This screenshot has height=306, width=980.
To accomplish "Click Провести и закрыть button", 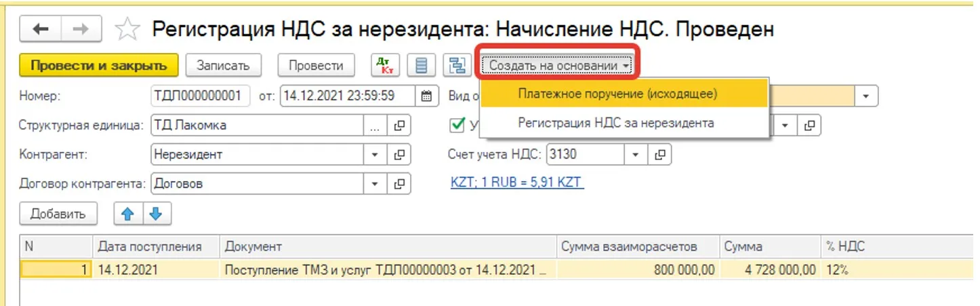I will (x=99, y=66).
